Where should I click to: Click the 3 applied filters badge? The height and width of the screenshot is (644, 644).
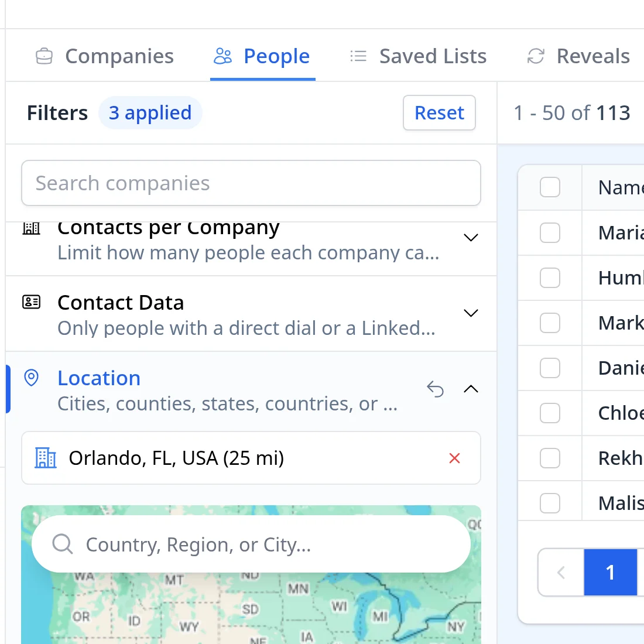coord(150,113)
